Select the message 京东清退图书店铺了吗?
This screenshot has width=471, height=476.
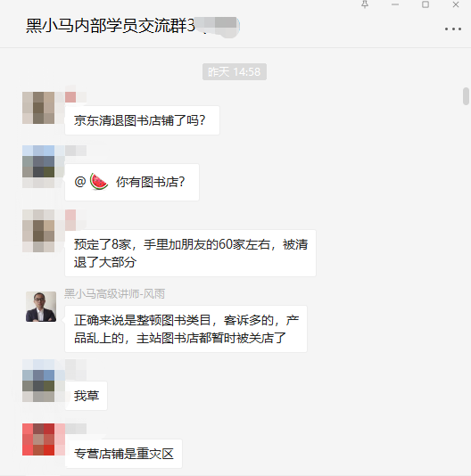pos(142,120)
